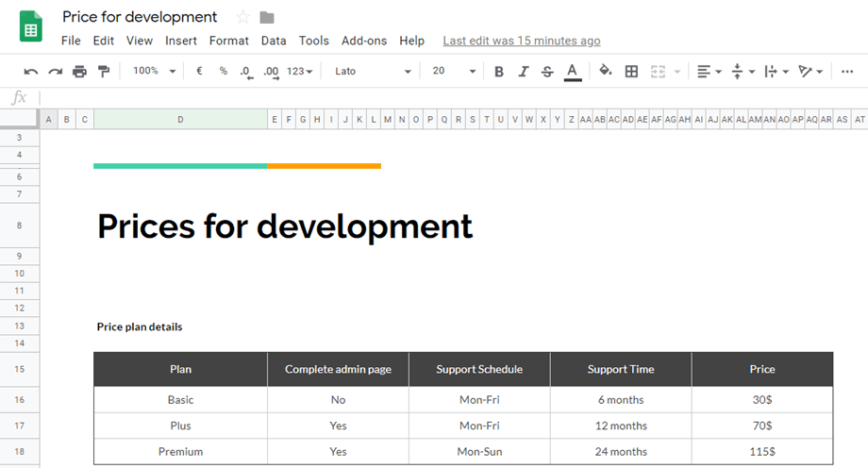Star this document with the star icon
Image resolution: width=868 pixels, height=468 pixels.
[x=242, y=17]
